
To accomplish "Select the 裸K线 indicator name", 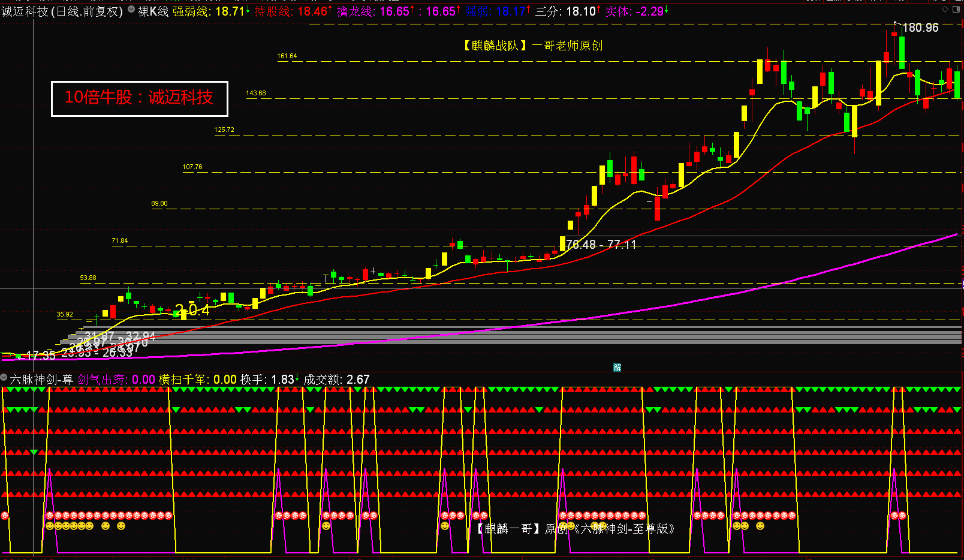I will tap(153, 11).
